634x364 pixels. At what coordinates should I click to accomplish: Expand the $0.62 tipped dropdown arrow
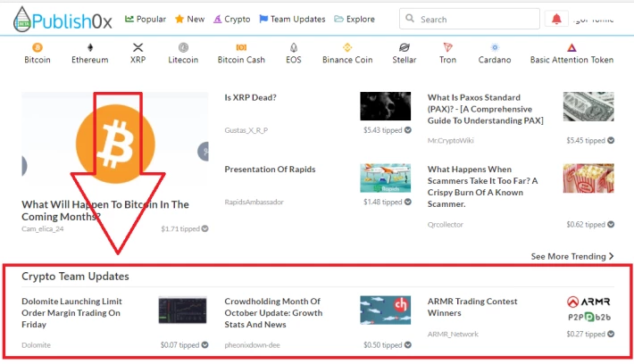(x=611, y=224)
